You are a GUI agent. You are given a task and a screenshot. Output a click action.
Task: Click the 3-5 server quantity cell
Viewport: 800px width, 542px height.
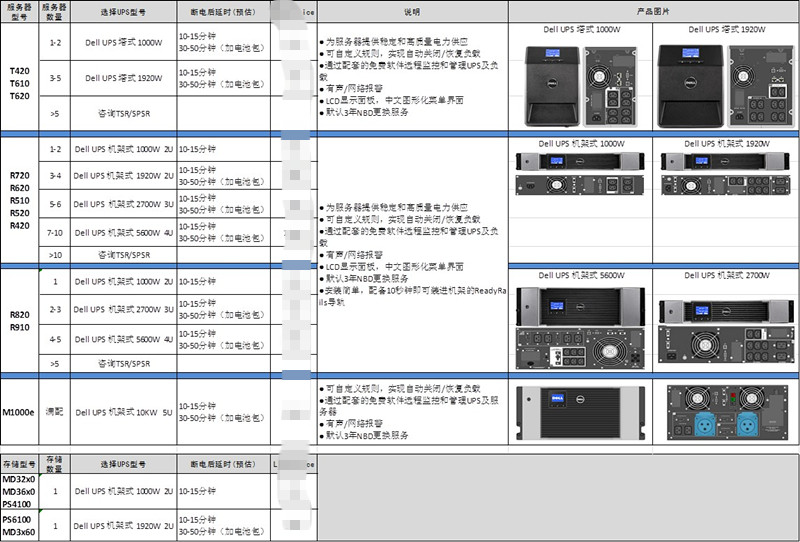click(55, 78)
